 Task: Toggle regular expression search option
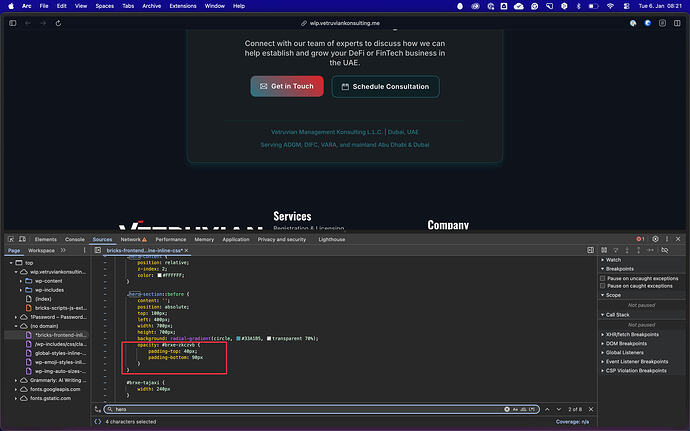tap(532, 409)
